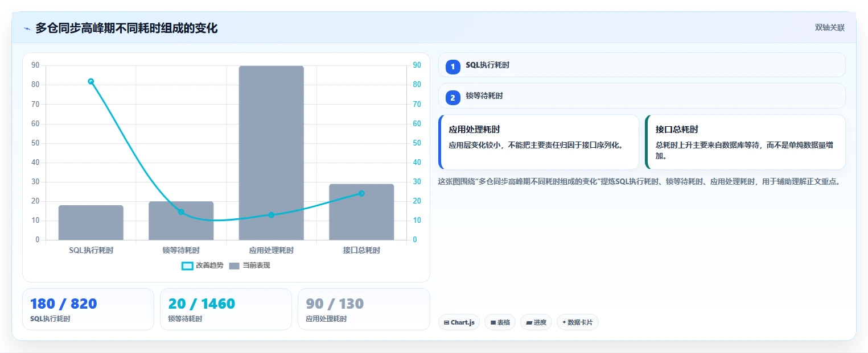
Task: Click the trend line point above SQL执行耗时
Action: tap(90, 81)
